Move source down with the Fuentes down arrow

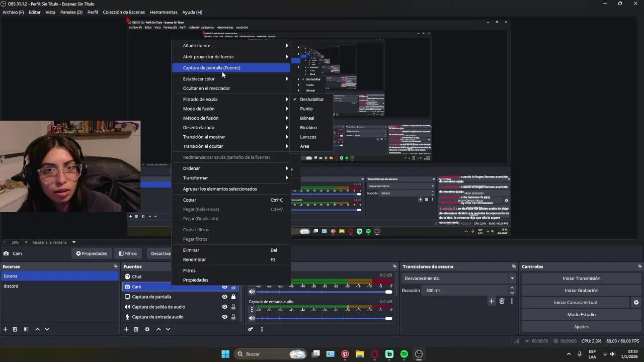click(168, 329)
